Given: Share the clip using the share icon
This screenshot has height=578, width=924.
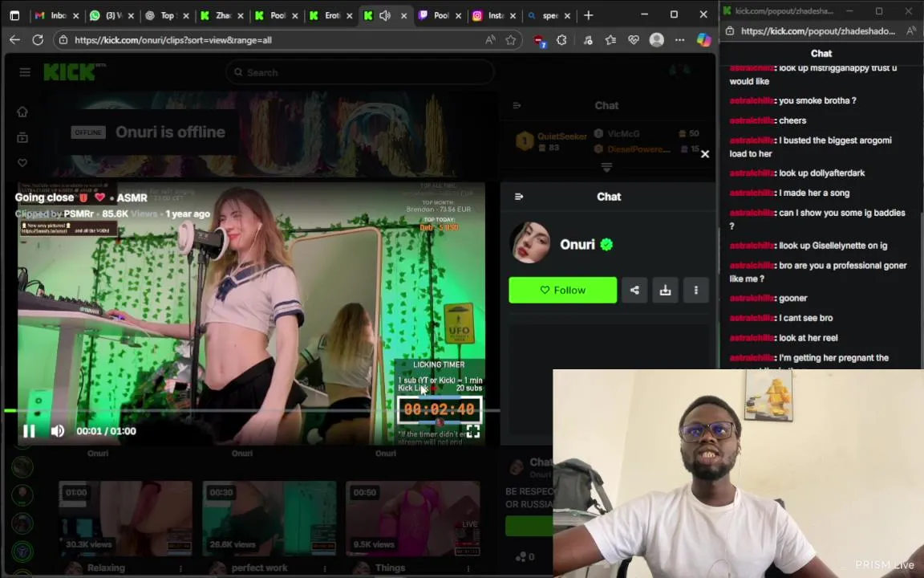Looking at the screenshot, I should (x=634, y=290).
